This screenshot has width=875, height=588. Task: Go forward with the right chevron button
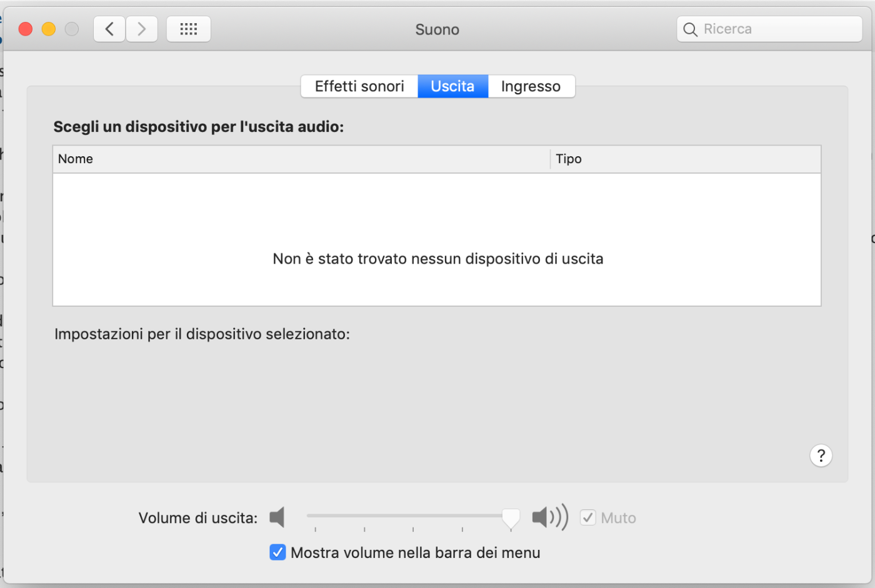pyautogui.click(x=142, y=29)
